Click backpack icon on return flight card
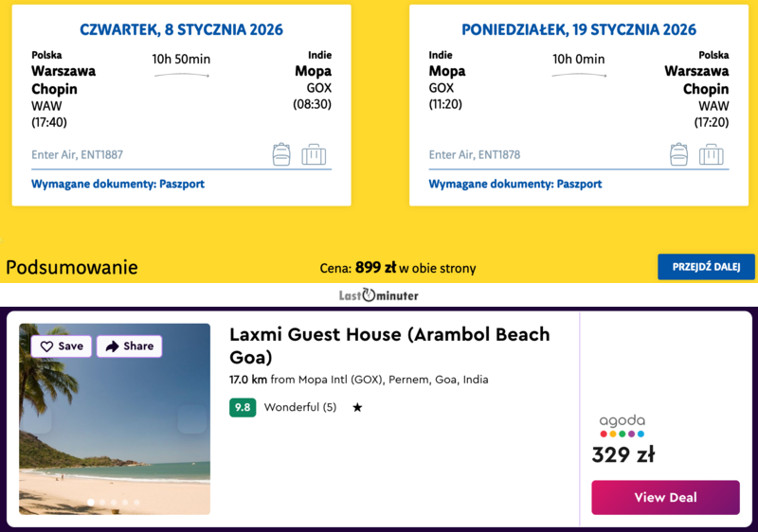 [x=679, y=154]
